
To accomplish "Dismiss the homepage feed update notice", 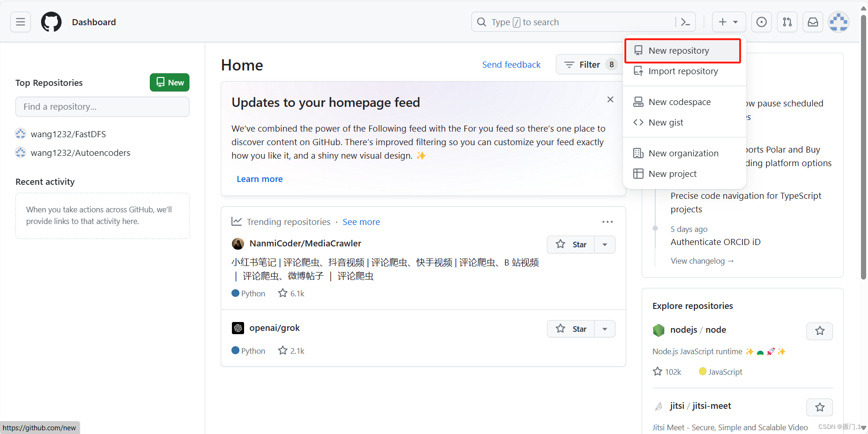I will [x=610, y=99].
